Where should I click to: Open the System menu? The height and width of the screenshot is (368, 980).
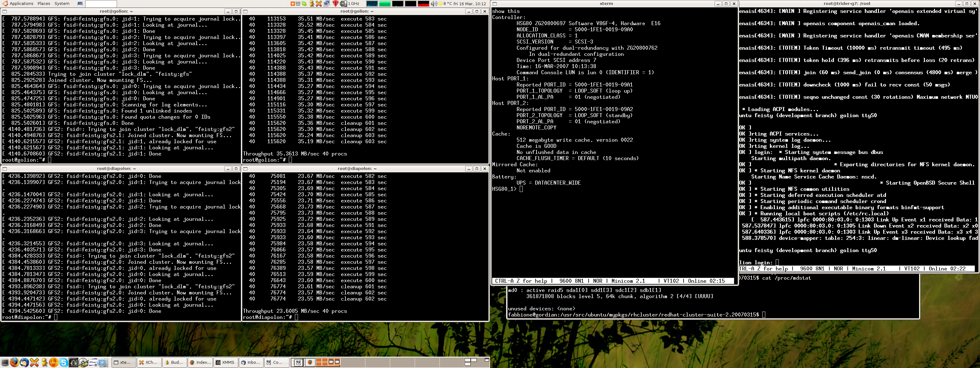[62, 3]
